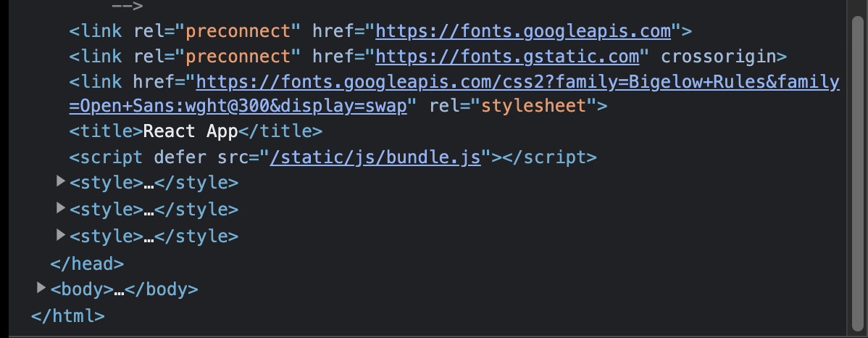Select the body element row
The height and width of the screenshot is (338, 868).
tap(124, 289)
